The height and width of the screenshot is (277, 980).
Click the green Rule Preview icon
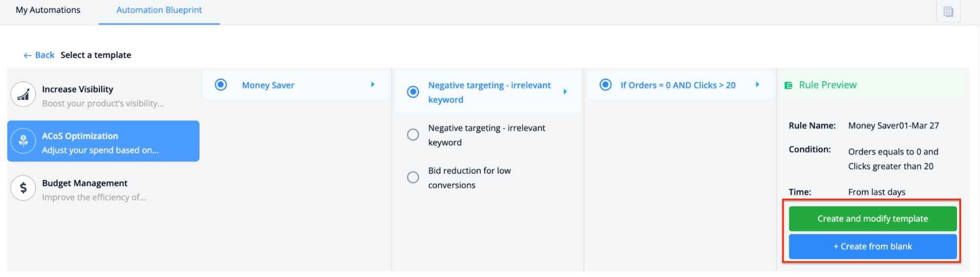coord(788,85)
